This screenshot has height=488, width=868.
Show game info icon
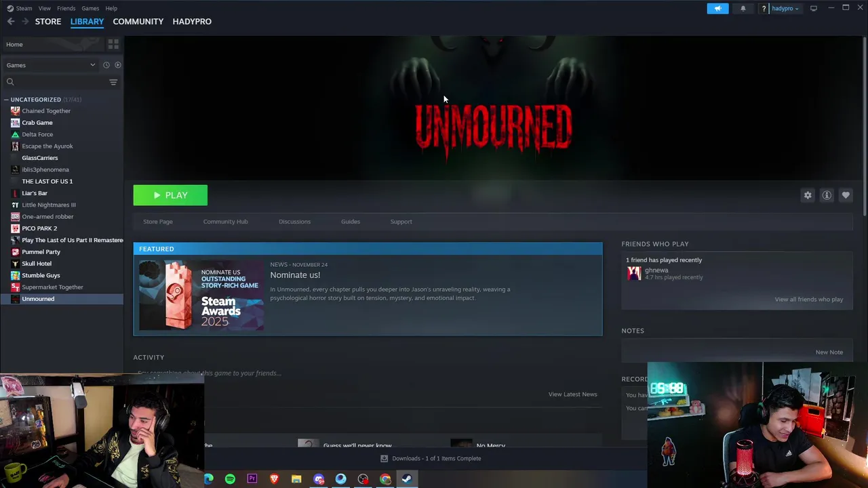tap(827, 195)
